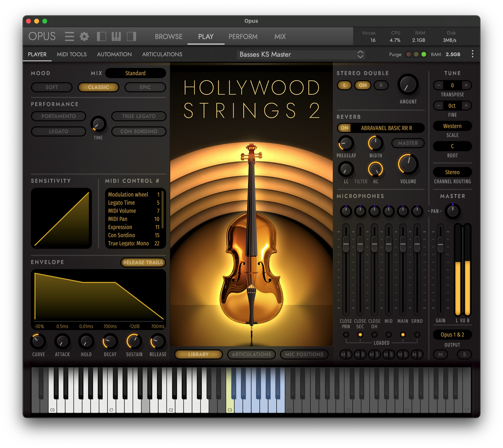Decrease fine tune with the minus button
This screenshot has width=503, height=448.
pos(439,106)
